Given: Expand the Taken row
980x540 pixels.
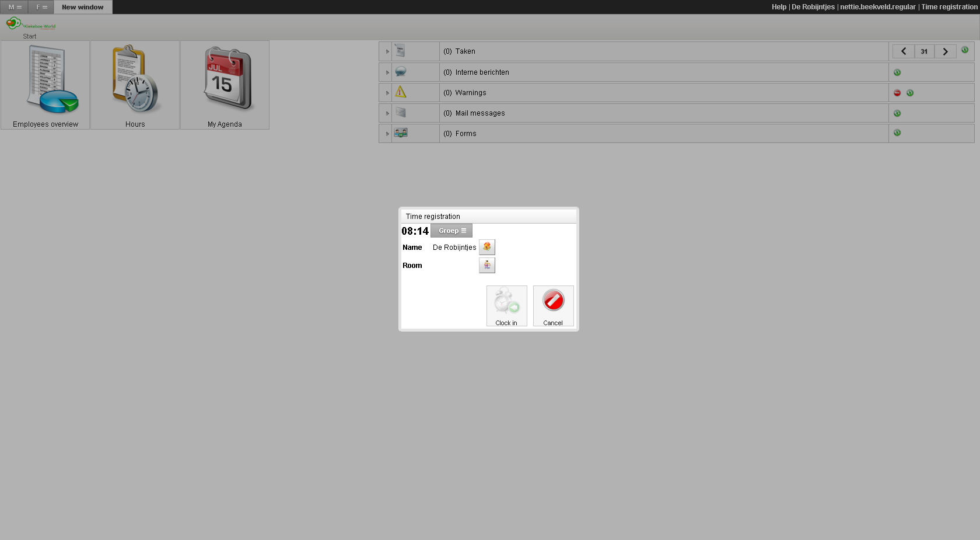Looking at the screenshot, I should click(x=387, y=51).
